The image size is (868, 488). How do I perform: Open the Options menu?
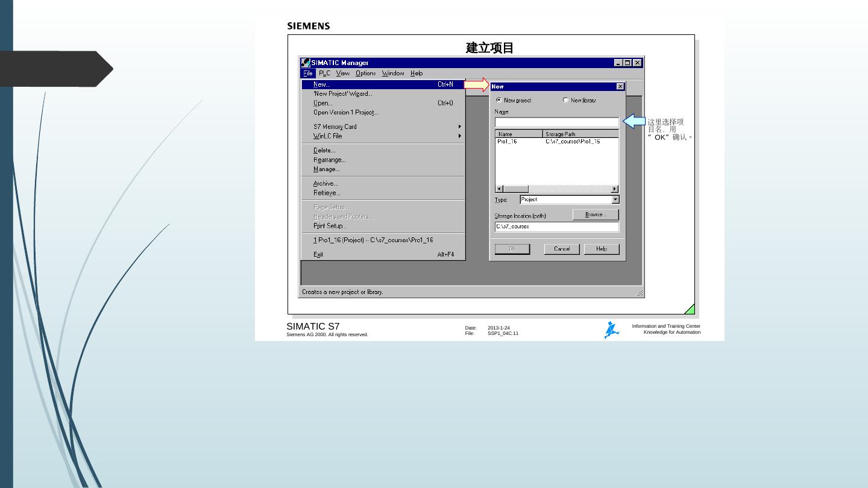(x=365, y=74)
